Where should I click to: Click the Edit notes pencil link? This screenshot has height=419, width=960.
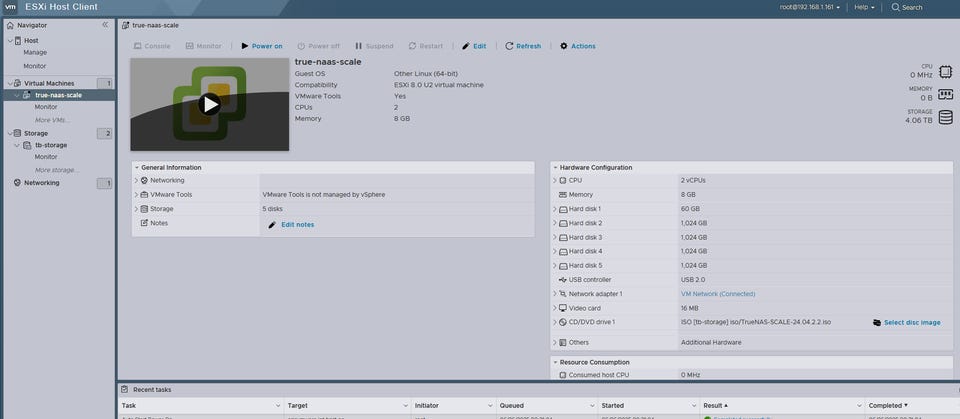click(x=291, y=224)
